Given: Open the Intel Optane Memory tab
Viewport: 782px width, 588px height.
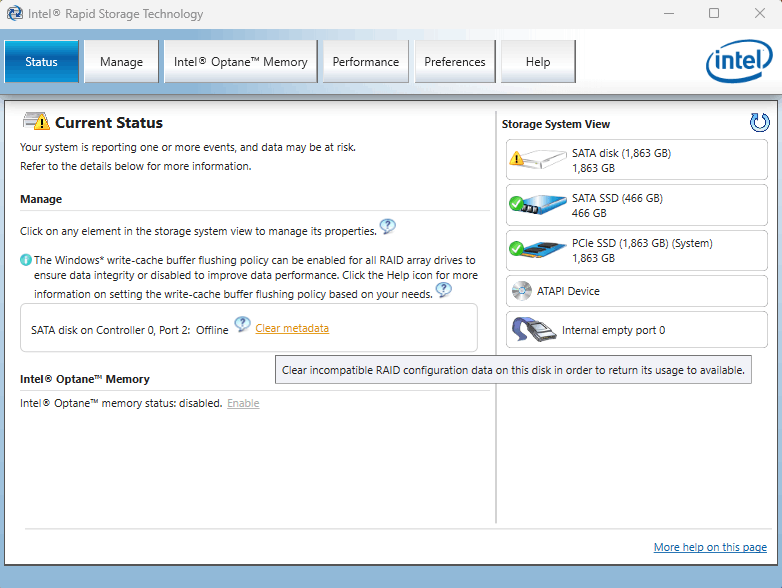Looking at the screenshot, I should click(240, 61).
